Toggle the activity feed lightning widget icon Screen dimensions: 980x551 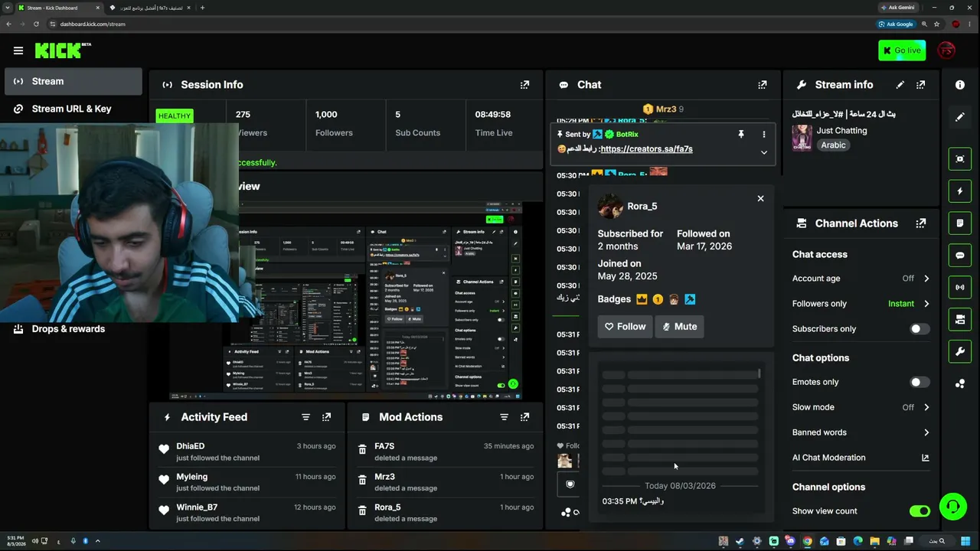pyautogui.click(x=960, y=191)
